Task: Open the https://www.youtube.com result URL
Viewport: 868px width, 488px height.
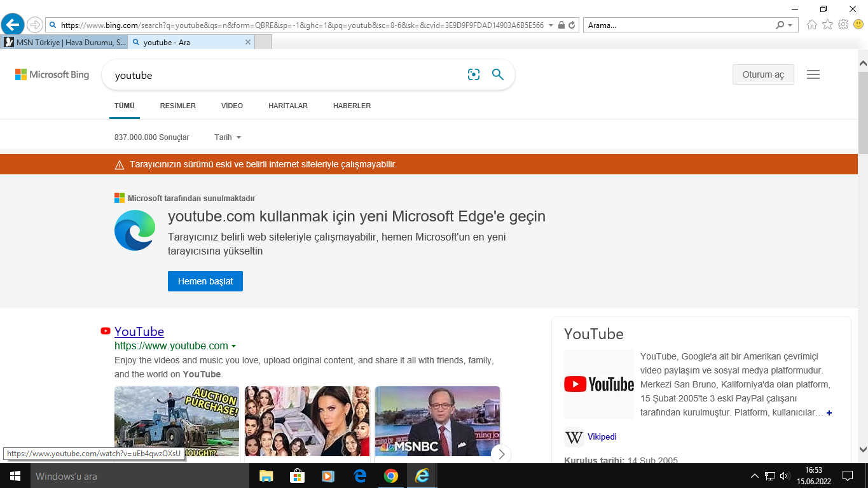Action: point(171,346)
